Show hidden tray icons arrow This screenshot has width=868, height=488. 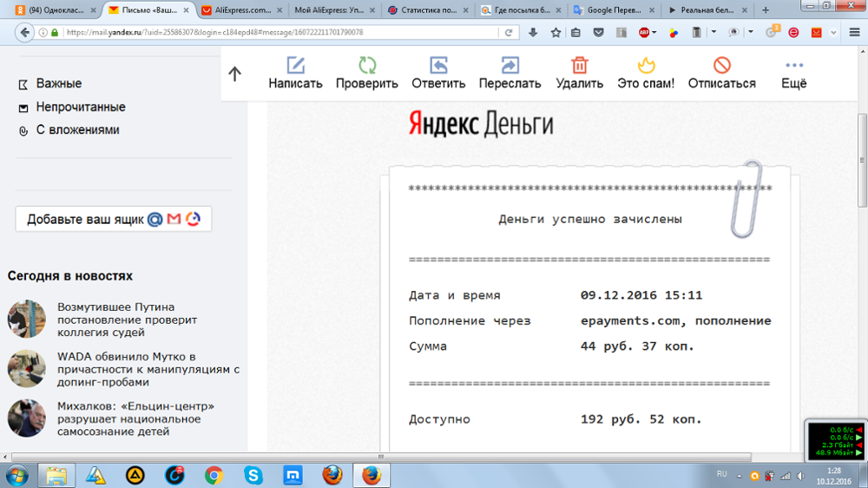(739, 476)
